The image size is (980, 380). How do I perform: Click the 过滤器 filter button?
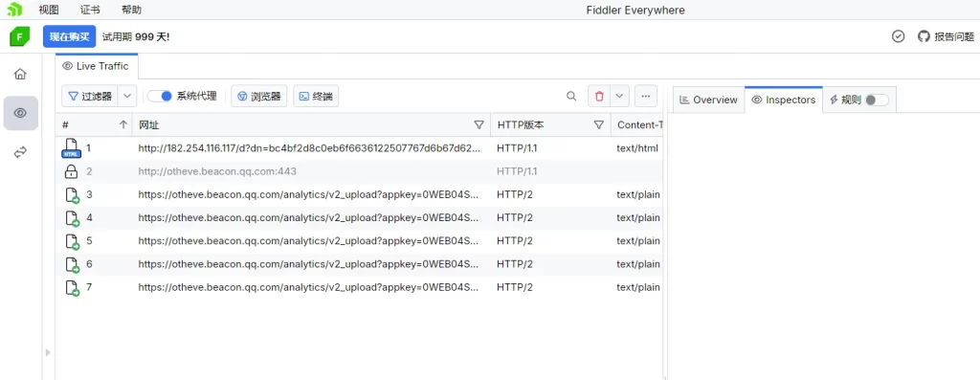[x=90, y=97]
